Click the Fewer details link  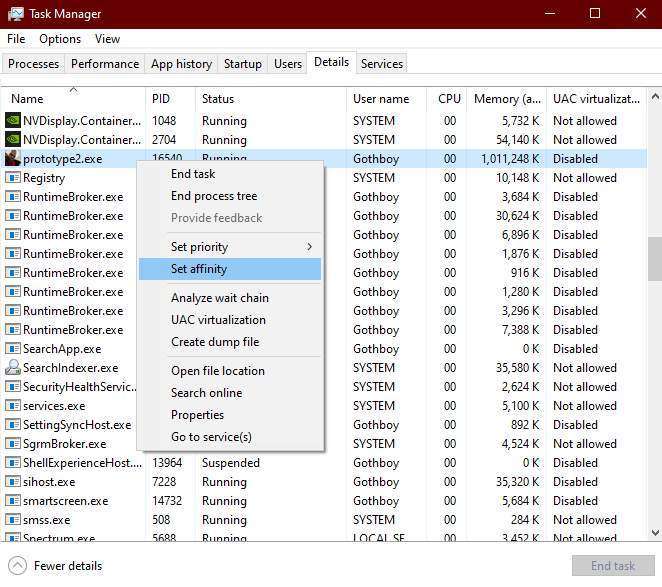pos(68,566)
